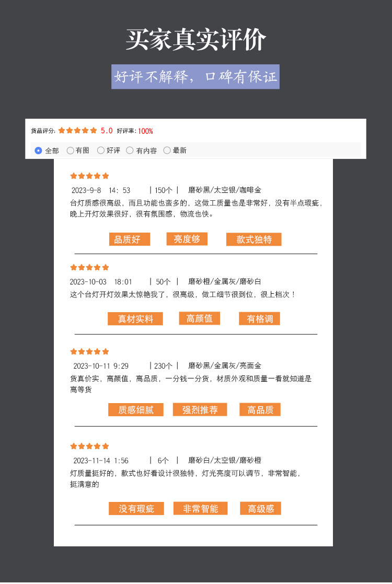
Task: Tap the 强烈推荐 tag
Action: pos(200,410)
